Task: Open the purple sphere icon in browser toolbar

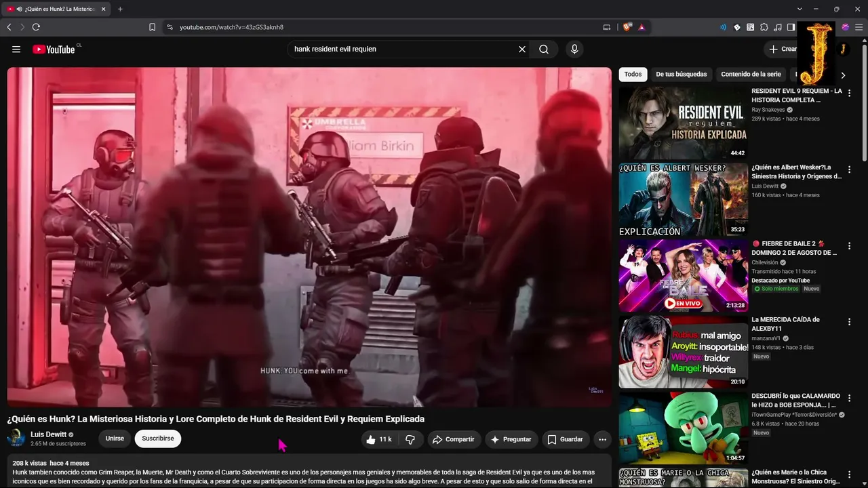Action: coord(846,27)
